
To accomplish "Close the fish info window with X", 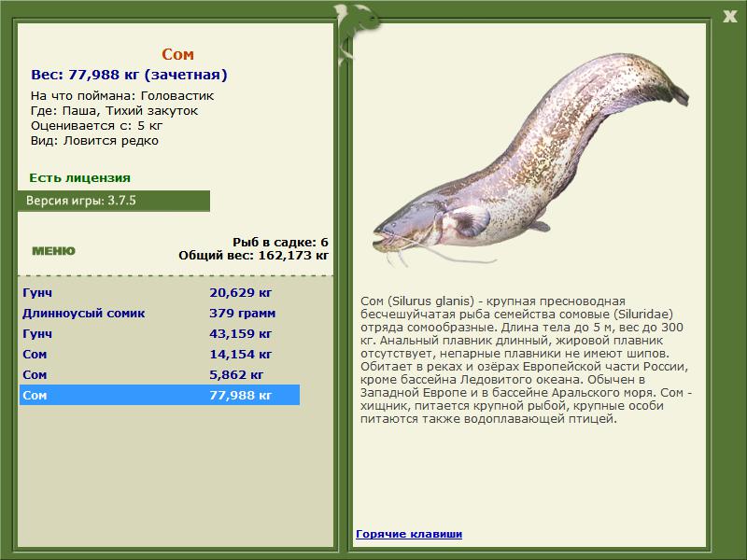I will 729,14.
